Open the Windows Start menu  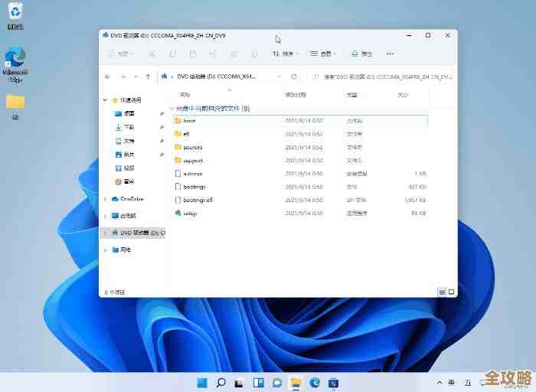(x=202, y=383)
